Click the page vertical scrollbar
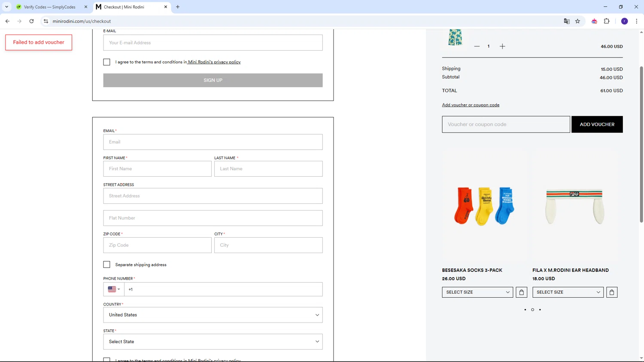 [x=641, y=145]
